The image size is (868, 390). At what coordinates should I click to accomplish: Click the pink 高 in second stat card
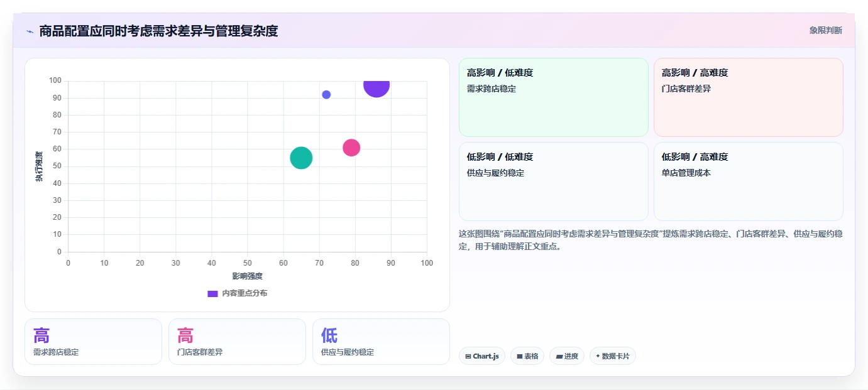pos(185,335)
